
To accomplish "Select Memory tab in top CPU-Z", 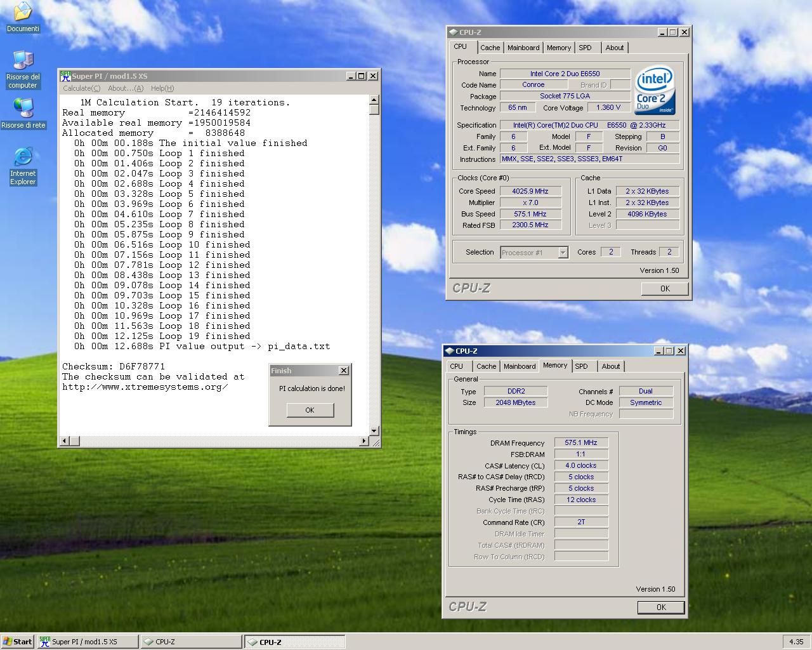I will click(559, 48).
